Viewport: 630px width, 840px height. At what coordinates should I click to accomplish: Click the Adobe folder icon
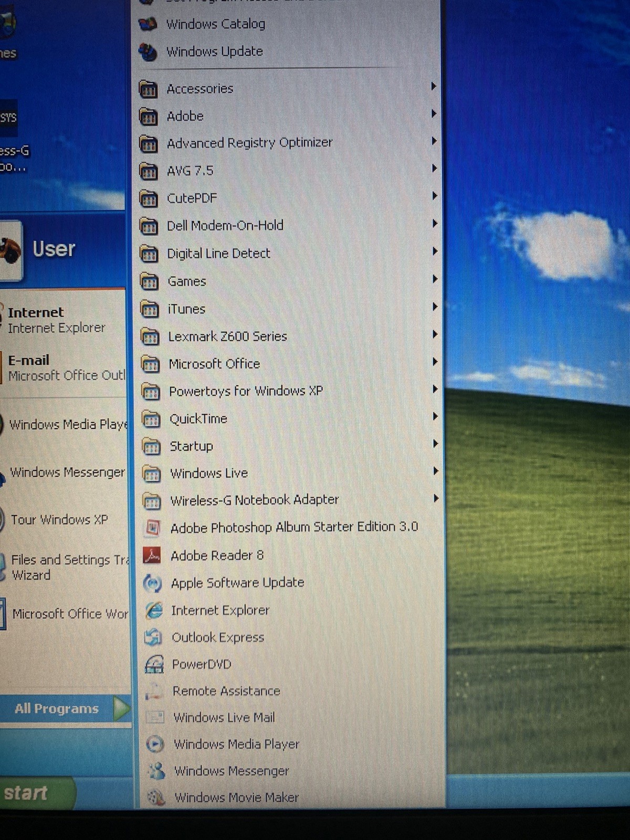149,117
